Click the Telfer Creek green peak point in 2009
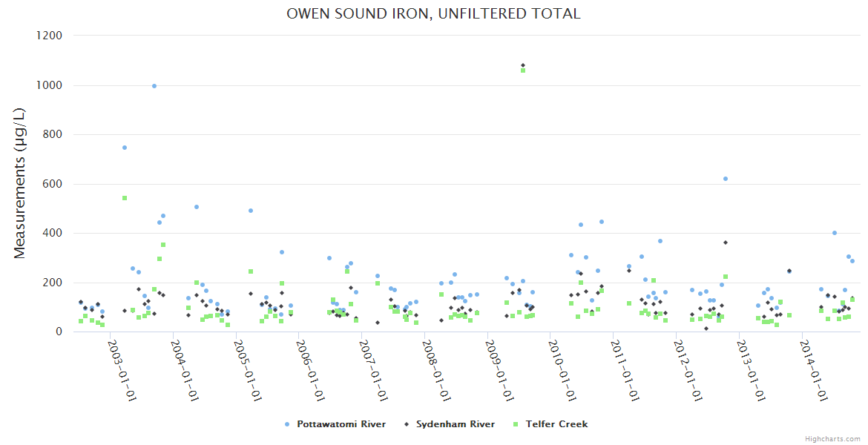The image size is (868, 445). 523,71
